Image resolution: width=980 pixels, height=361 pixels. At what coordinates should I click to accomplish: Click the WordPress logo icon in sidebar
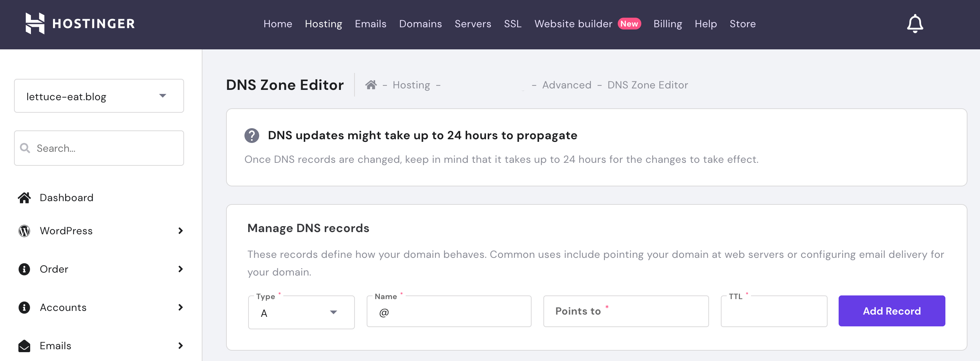coord(24,231)
